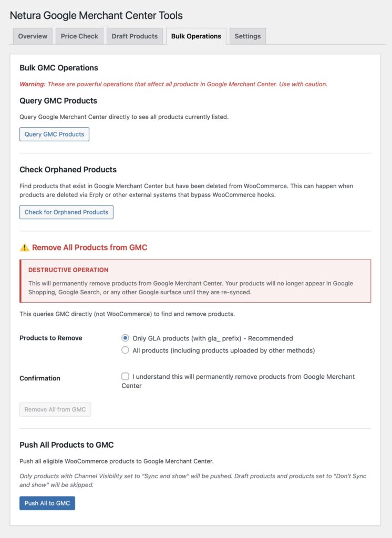Go to the Draft Products tab
Screen dimensions: 392x538
[135, 36]
